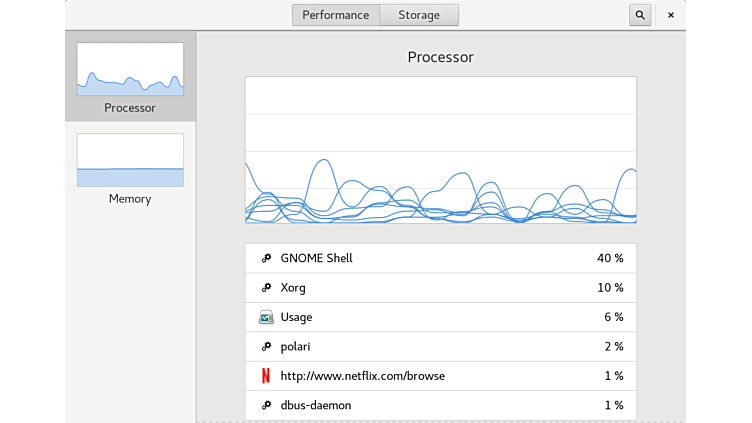This screenshot has width=752, height=423.
Task: Click the Usage application icon in list
Action: point(266,317)
